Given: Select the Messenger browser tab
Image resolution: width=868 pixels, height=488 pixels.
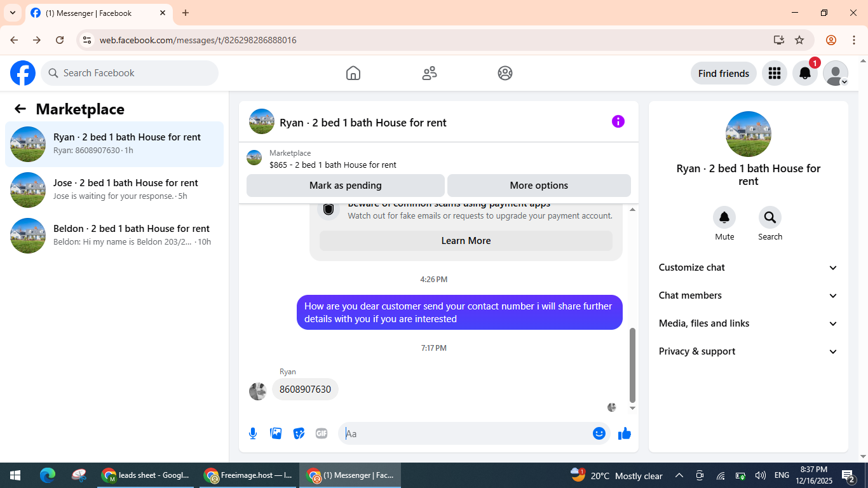Looking at the screenshot, I should click(98, 13).
